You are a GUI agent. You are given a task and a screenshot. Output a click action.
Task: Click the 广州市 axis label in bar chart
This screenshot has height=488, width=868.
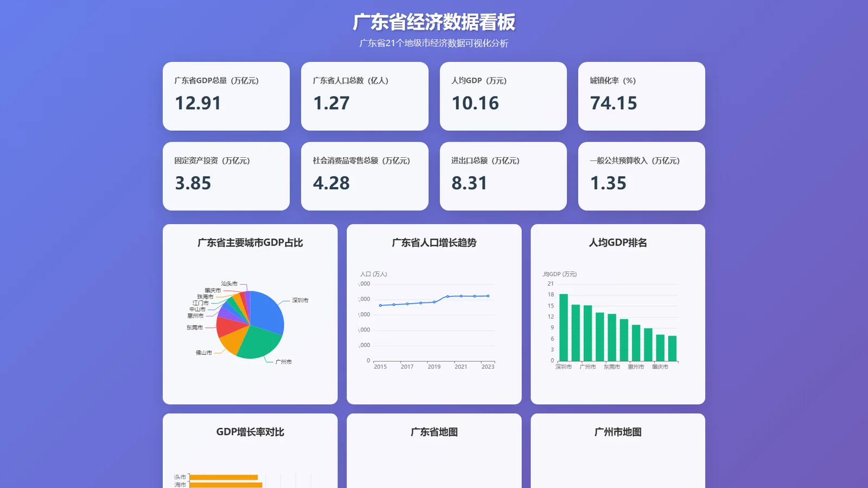tap(588, 367)
